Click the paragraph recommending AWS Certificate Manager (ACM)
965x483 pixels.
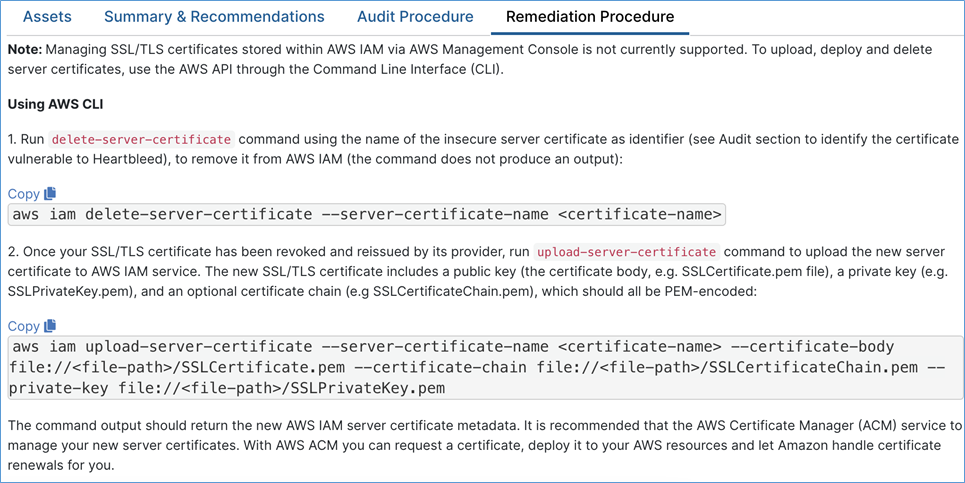(x=485, y=445)
